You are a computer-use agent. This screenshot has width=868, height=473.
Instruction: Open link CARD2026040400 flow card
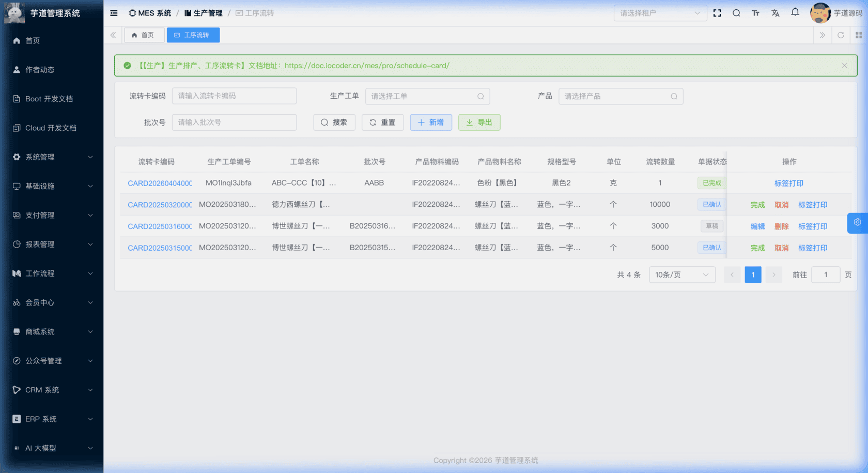point(160,183)
